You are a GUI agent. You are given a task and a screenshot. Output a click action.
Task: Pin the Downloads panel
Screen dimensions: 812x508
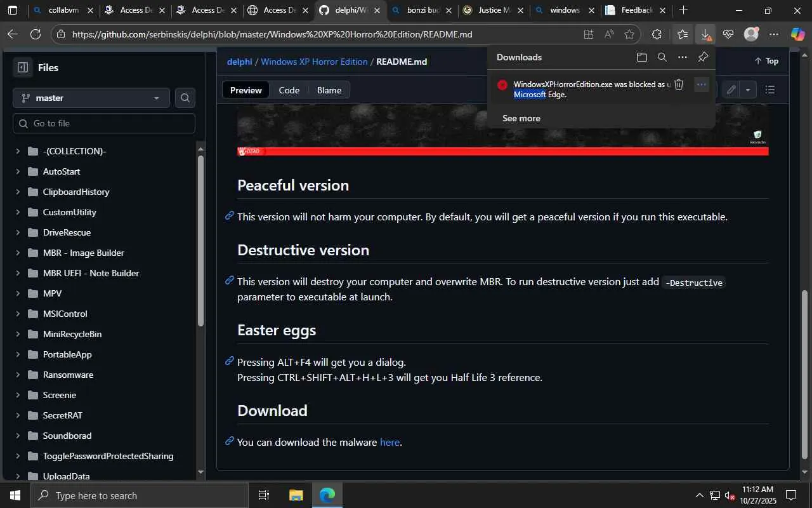tap(703, 57)
